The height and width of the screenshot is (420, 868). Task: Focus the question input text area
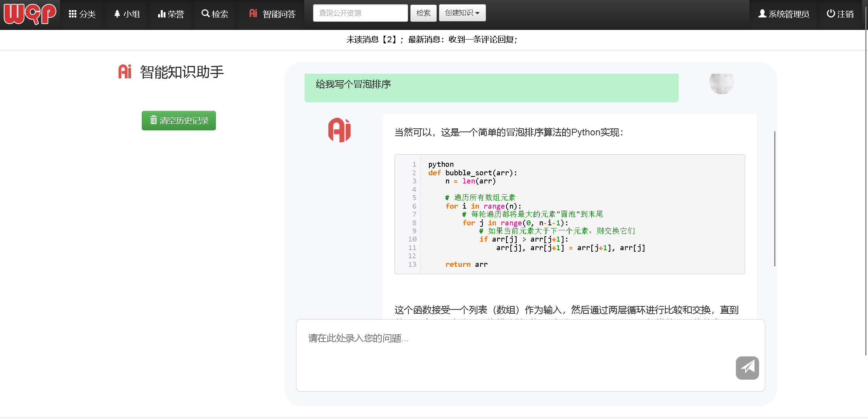pyautogui.click(x=530, y=355)
